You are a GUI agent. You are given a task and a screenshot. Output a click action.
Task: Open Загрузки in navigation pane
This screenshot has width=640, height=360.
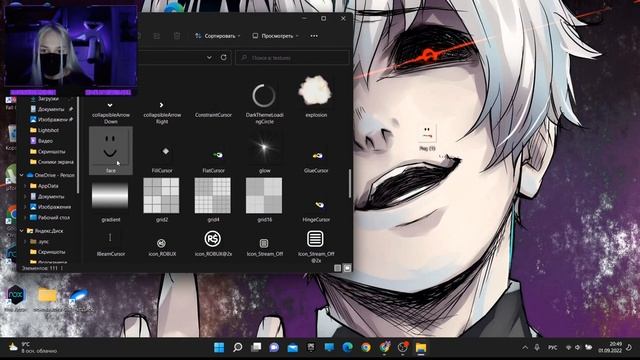point(48,99)
